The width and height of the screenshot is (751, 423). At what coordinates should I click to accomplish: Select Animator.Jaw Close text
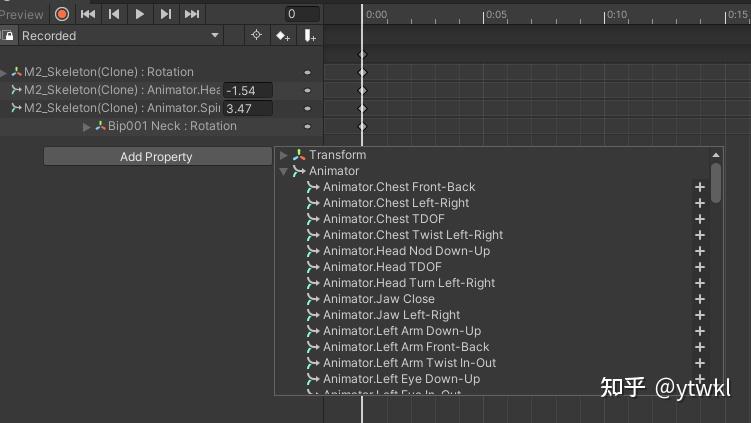[x=379, y=298]
